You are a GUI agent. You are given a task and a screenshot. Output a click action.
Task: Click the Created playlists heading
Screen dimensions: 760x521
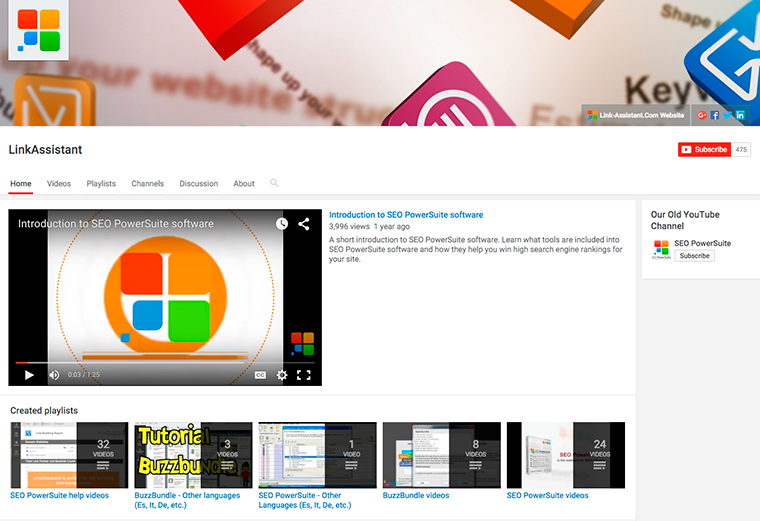point(44,410)
